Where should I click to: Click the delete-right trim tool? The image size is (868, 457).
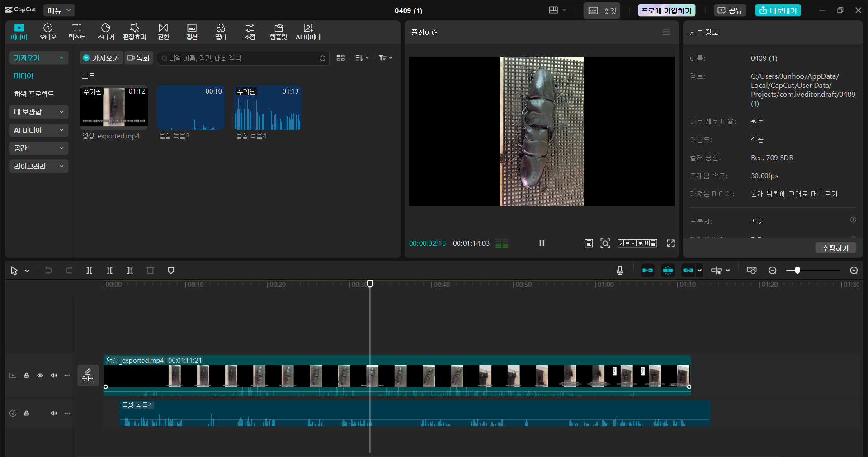point(130,271)
